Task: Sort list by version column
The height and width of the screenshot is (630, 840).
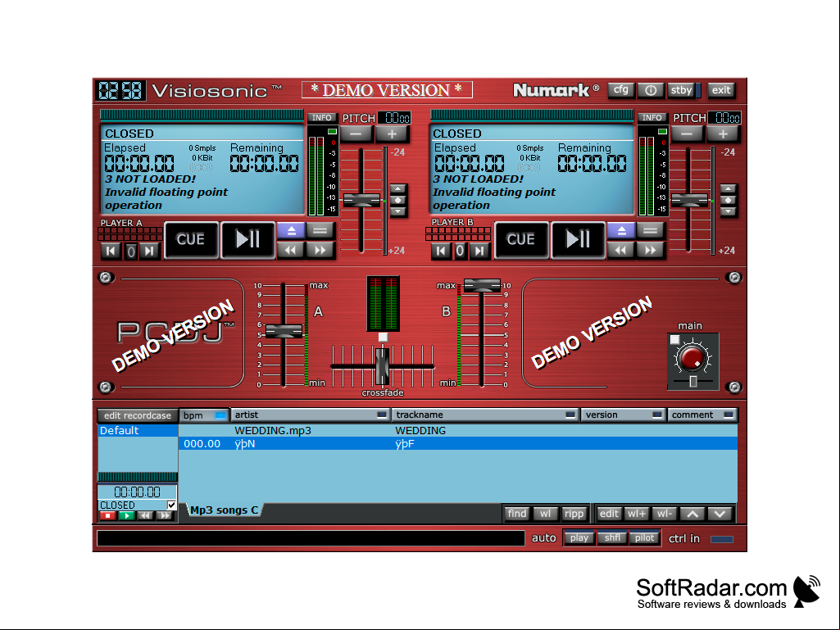Action: pyautogui.click(x=624, y=415)
